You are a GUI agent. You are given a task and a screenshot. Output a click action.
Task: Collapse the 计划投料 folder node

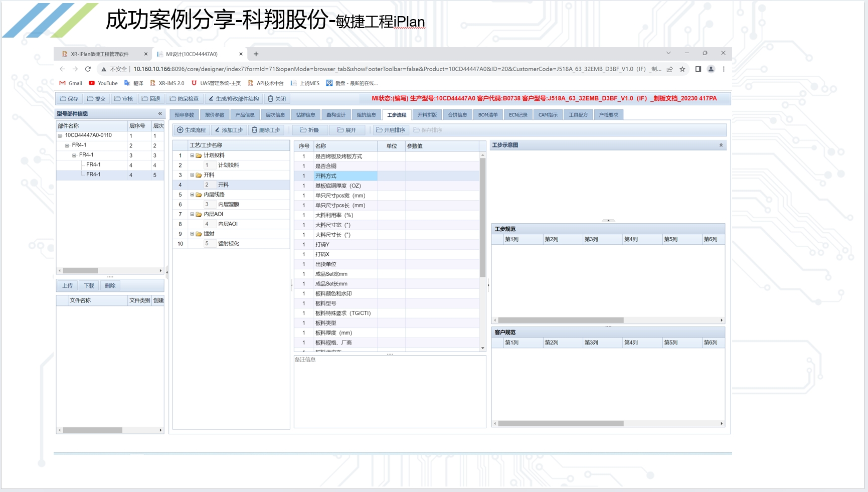pyautogui.click(x=192, y=155)
